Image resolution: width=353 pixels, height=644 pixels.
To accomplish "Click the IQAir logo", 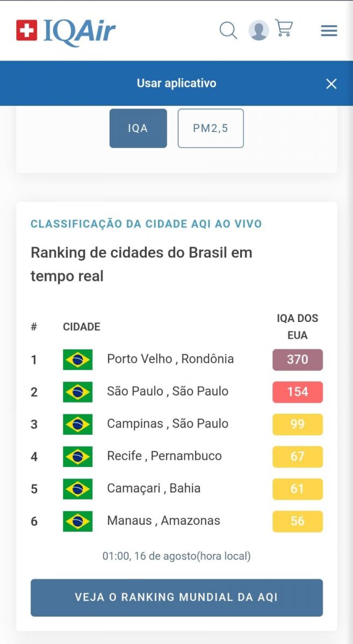I will 66,31.
